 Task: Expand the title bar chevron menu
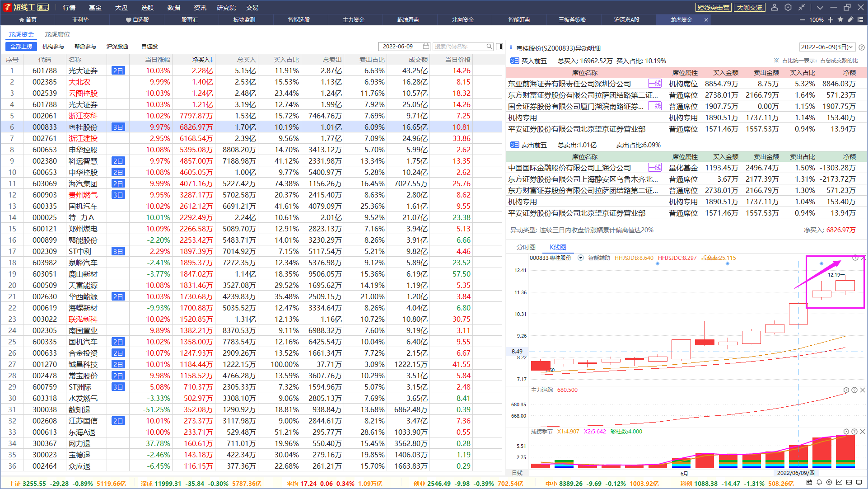click(x=820, y=8)
